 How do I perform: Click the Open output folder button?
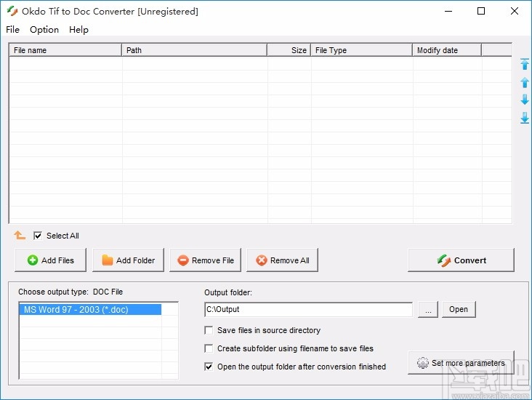tap(459, 309)
